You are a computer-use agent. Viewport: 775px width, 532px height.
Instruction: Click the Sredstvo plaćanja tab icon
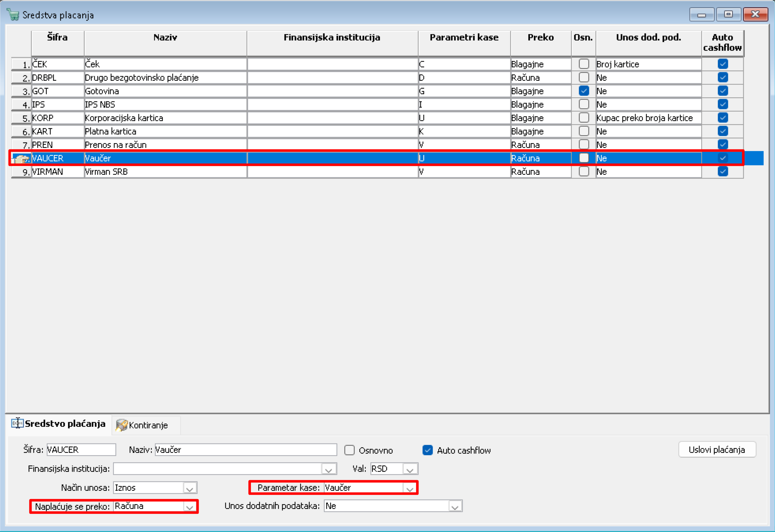17,423
